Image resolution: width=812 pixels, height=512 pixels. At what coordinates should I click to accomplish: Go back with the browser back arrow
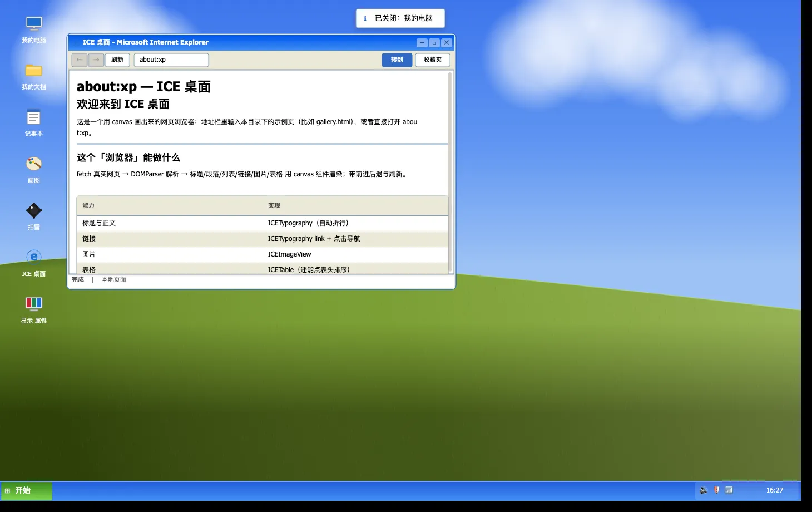point(80,60)
